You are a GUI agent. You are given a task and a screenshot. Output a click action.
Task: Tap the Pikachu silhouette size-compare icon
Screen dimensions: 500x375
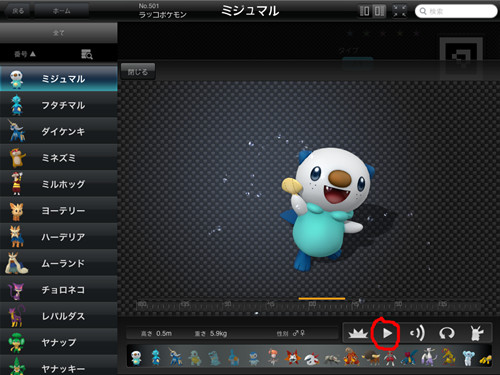pyautogui.click(x=476, y=333)
